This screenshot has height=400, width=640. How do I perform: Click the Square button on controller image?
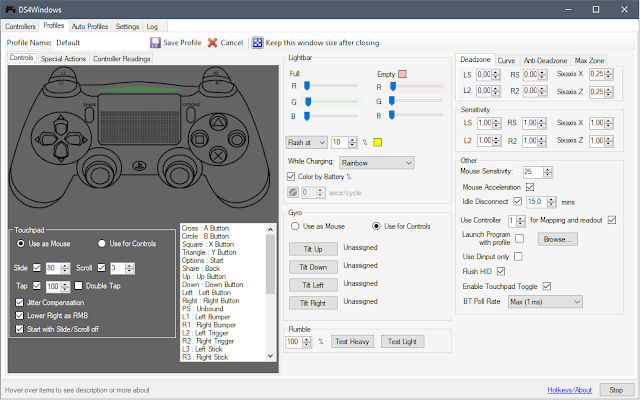coord(200,140)
